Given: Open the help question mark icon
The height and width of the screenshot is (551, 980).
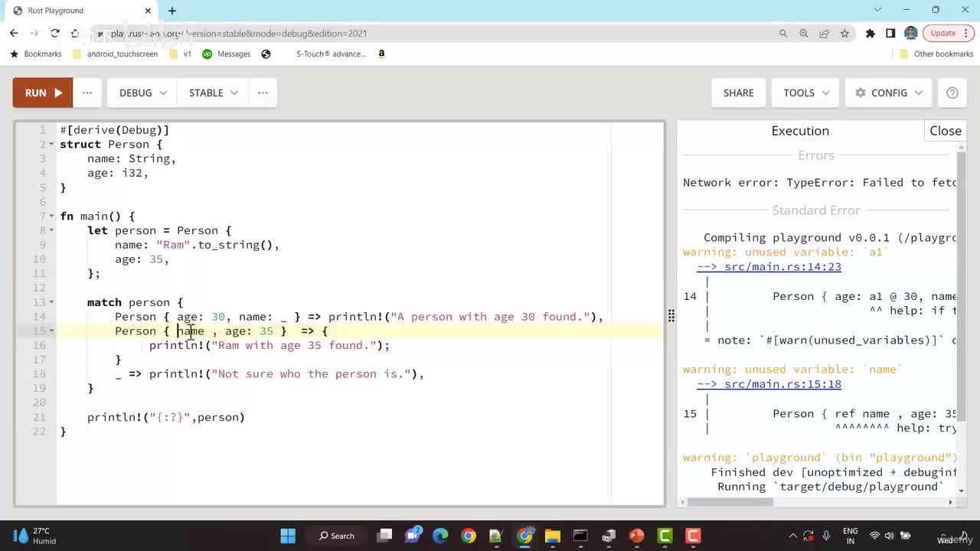Looking at the screenshot, I should pos(952,93).
